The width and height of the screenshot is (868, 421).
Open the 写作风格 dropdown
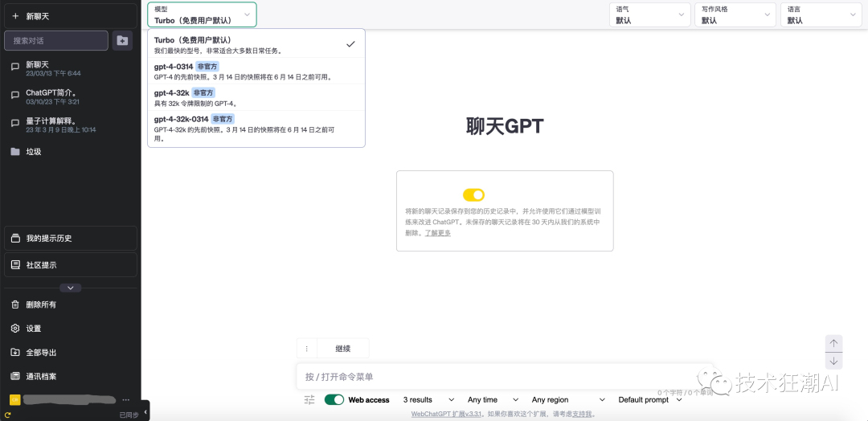click(x=735, y=15)
